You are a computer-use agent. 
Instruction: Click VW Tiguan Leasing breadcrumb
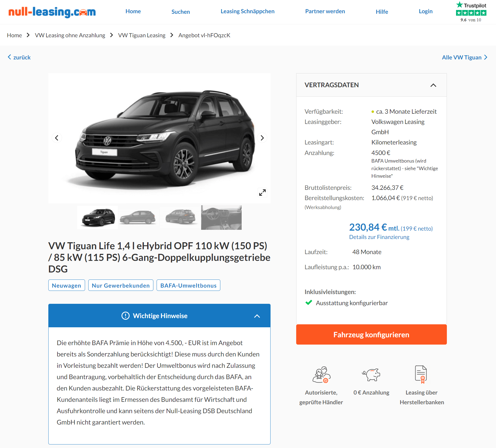pyautogui.click(x=142, y=35)
